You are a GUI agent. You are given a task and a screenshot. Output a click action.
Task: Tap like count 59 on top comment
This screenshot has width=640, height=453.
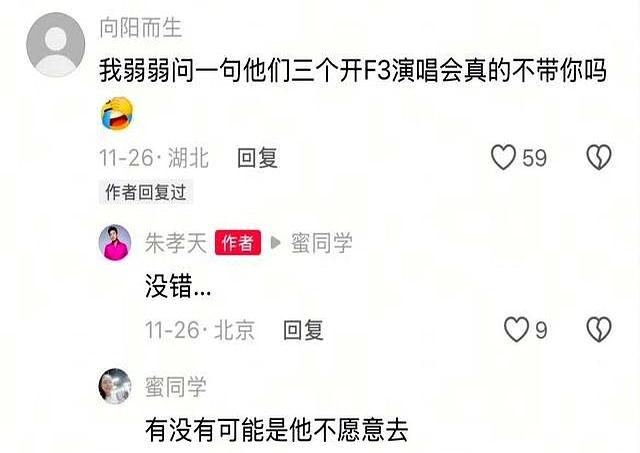(534, 158)
